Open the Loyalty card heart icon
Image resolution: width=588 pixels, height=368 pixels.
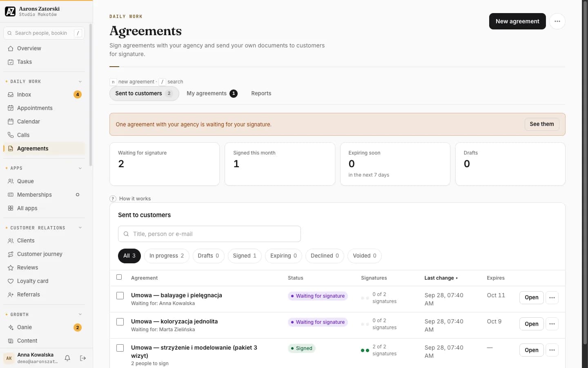click(11, 281)
